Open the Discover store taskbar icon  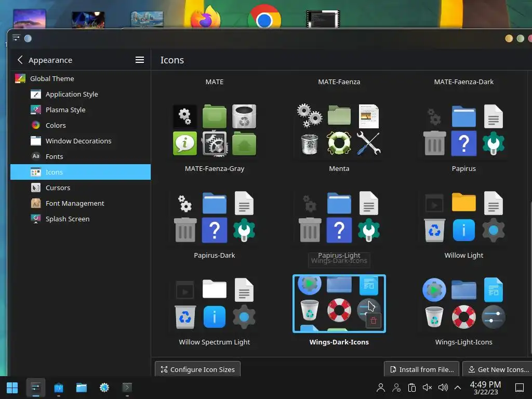point(59,388)
